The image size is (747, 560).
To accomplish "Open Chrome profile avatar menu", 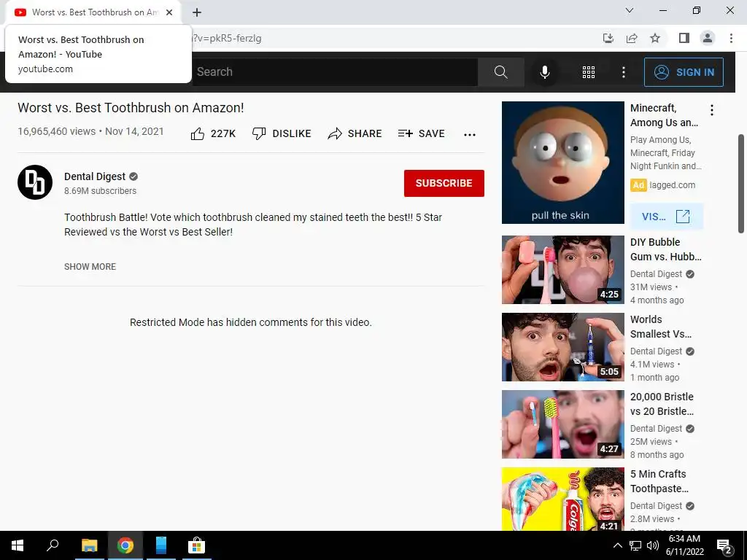I will click(708, 38).
